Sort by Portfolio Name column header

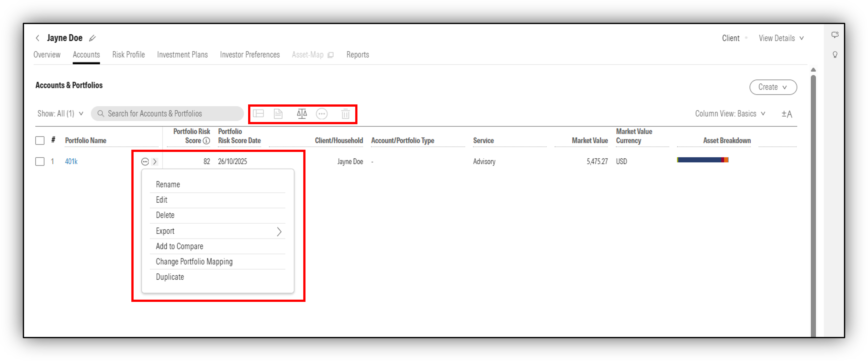[x=86, y=141]
